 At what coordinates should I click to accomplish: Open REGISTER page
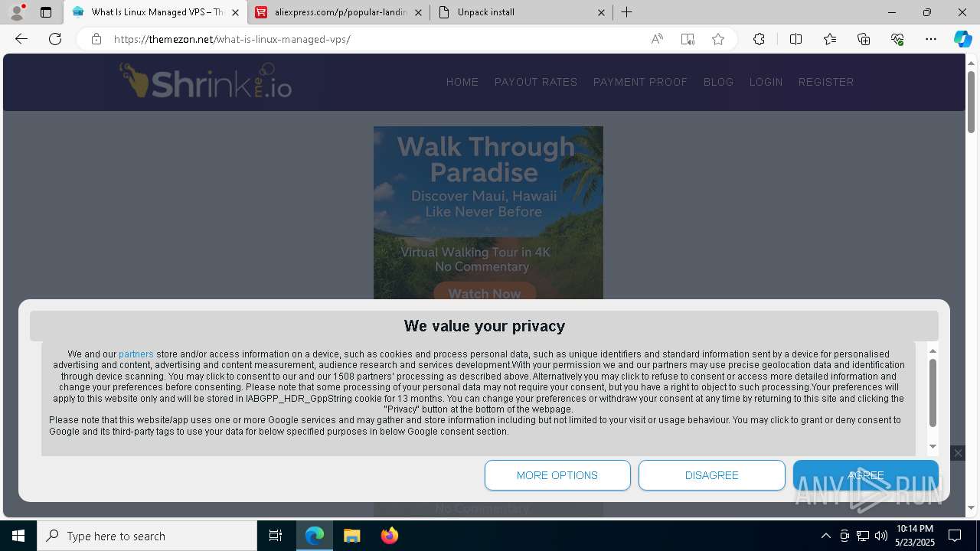coord(826,82)
